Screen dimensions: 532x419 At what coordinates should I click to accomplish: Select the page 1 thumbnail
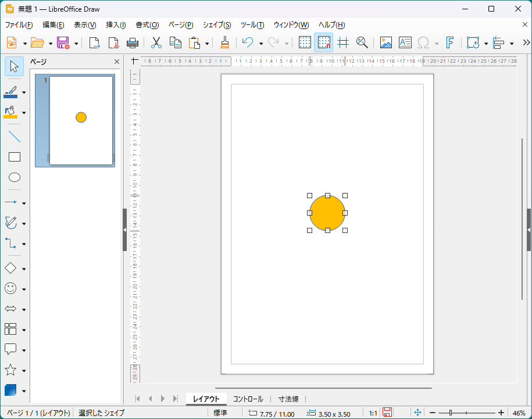(80, 120)
